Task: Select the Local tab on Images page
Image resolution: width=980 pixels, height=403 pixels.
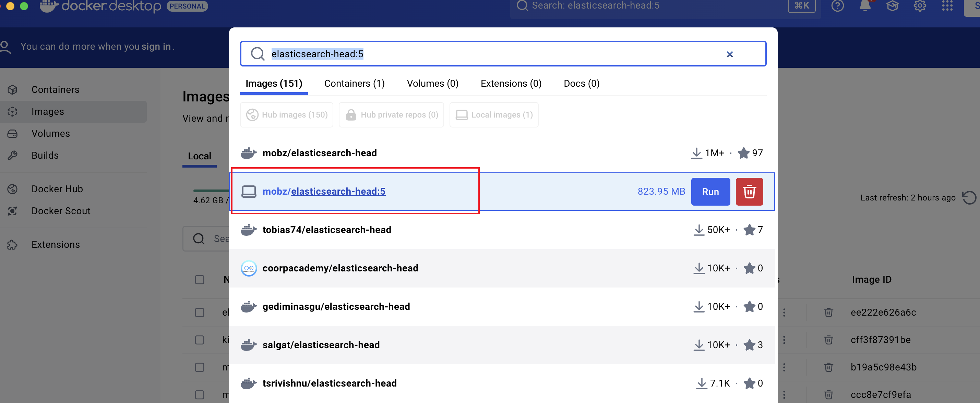Action: coord(199,156)
